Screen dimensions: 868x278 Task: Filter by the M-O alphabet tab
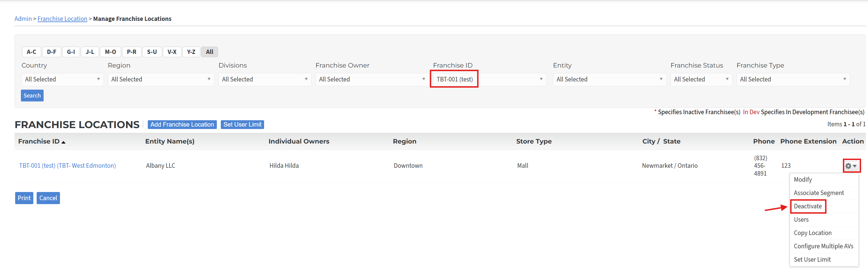tap(111, 52)
